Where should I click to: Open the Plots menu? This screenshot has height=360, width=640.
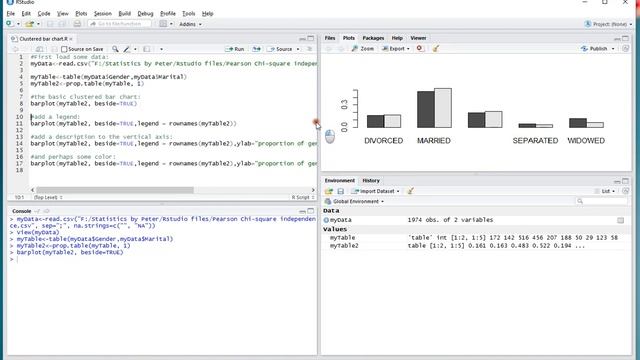pos(81,13)
